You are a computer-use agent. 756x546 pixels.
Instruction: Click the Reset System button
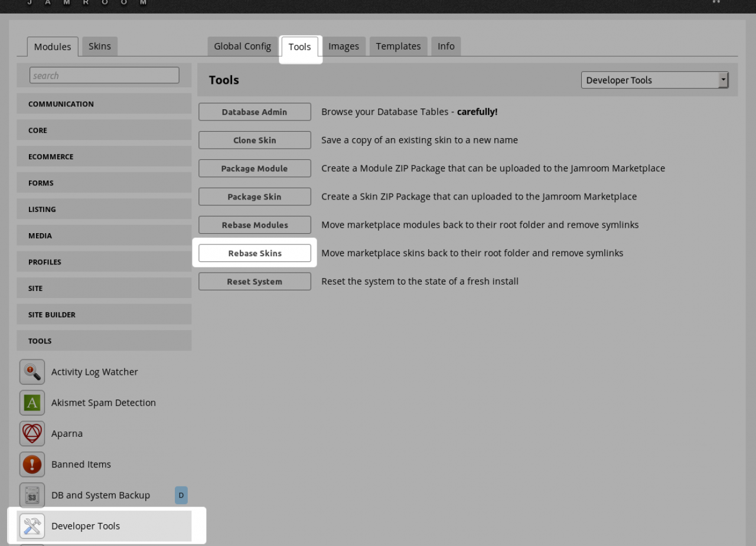click(x=255, y=282)
